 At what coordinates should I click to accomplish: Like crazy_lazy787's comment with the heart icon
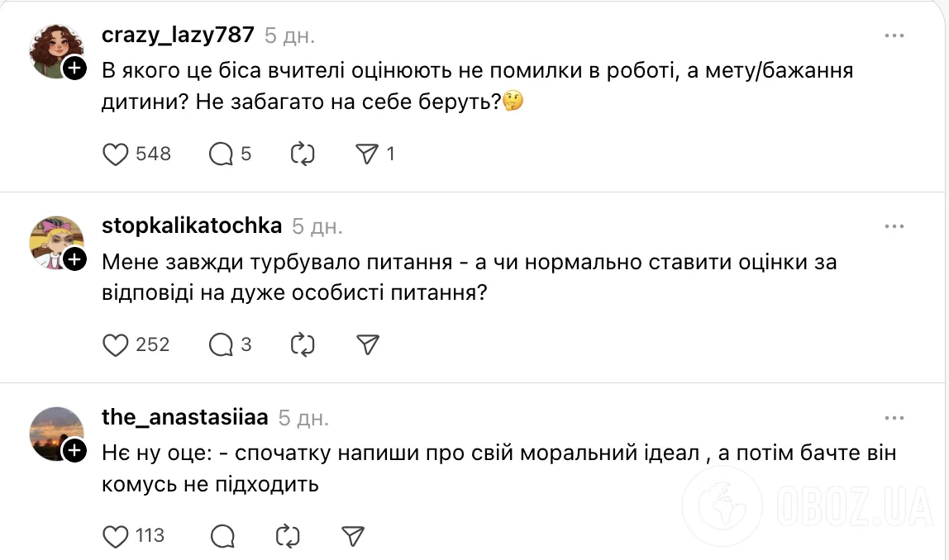tap(114, 154)
